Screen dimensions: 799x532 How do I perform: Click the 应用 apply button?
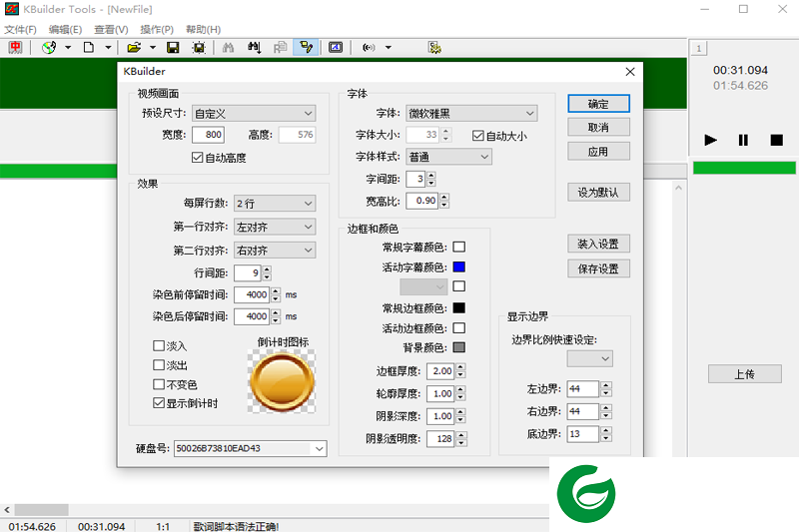[598, 151]
